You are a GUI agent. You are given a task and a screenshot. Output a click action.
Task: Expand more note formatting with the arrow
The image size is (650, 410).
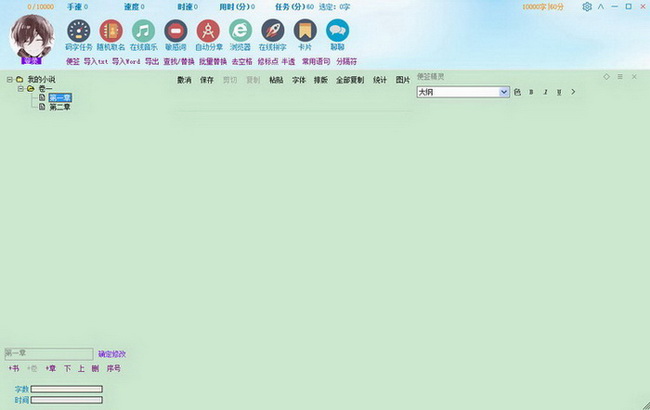[x=573, y=92]
